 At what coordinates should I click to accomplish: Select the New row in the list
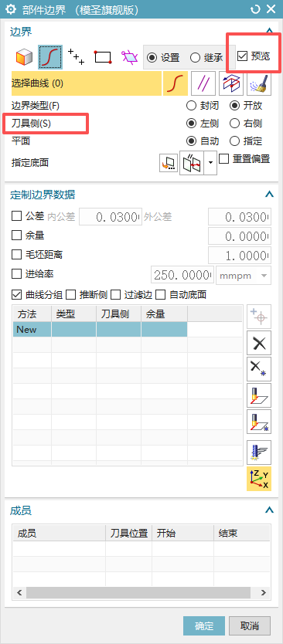100,330
